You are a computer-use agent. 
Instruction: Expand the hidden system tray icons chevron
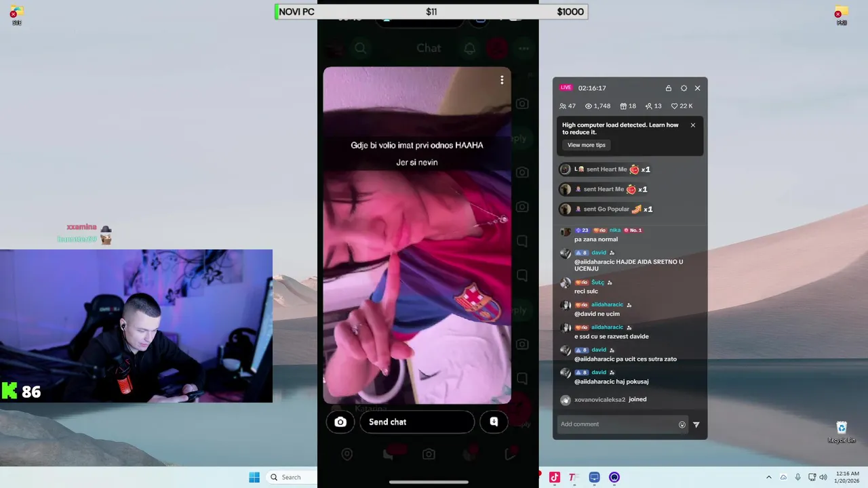pos(768,477)
